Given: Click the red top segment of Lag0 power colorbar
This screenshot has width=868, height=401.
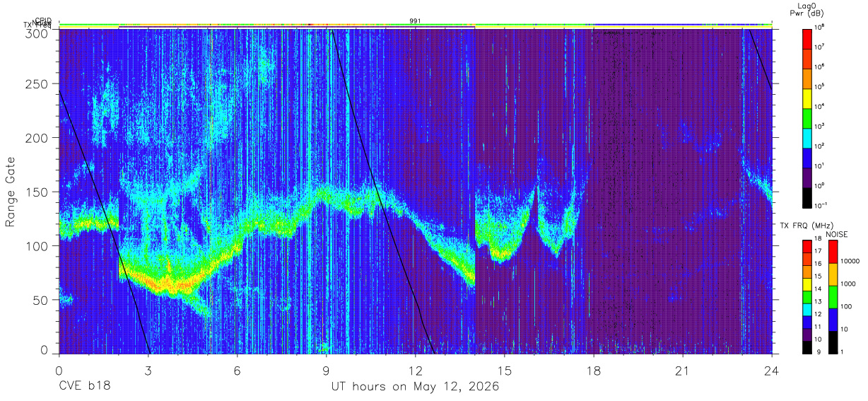Looking at the screenshot, I should click(807, 38).
